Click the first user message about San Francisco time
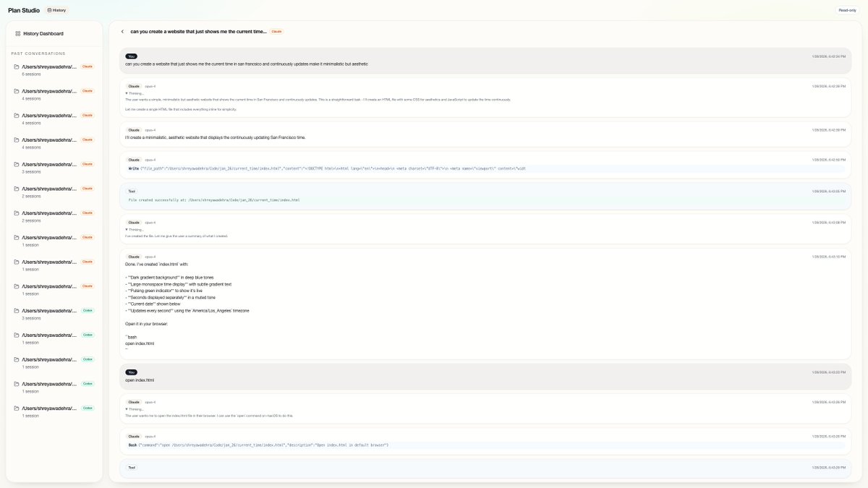The height and width of the screenshot is (488, 868). click(x=247, y=64)
